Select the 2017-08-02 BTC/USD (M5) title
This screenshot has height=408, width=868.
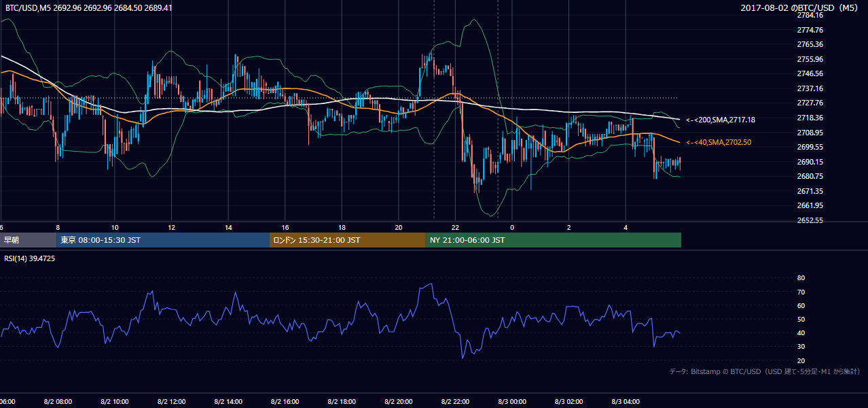801,7
